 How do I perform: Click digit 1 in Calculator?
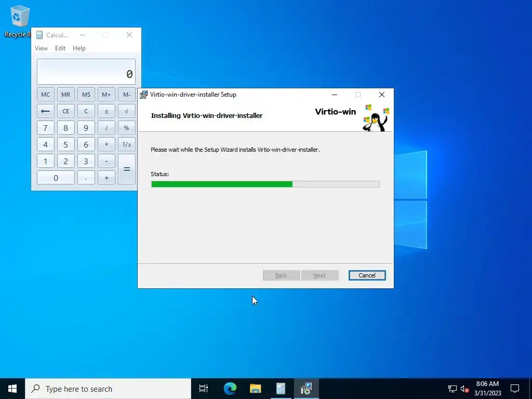tap(46, 161)
